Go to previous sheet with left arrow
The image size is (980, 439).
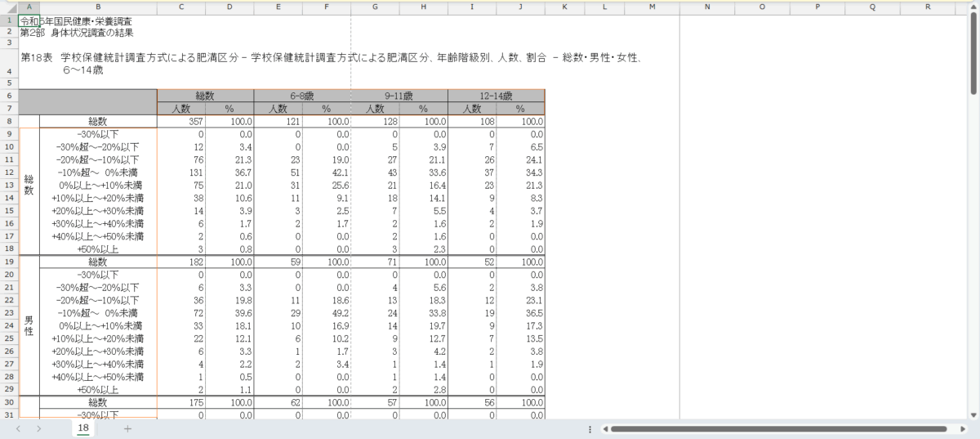coord(17,428)
